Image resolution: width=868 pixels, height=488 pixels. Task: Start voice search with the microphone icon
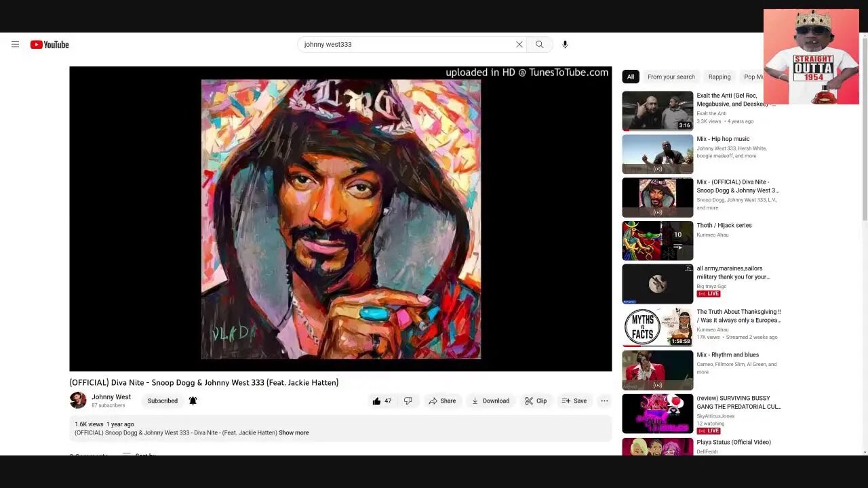[565, 45]
